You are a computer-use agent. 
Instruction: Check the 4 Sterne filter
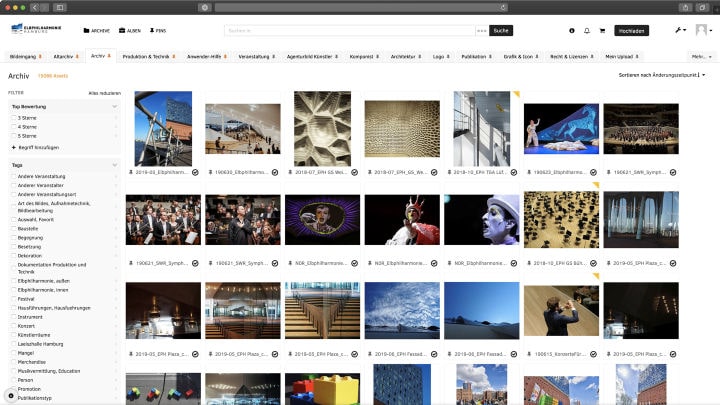[x=14, y=127]
